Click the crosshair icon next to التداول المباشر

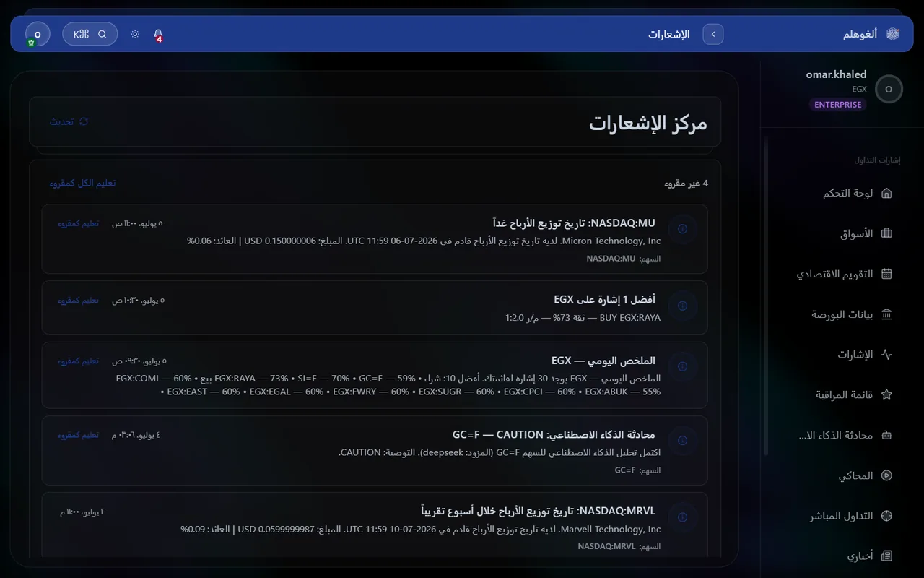[x=887, y=516]
